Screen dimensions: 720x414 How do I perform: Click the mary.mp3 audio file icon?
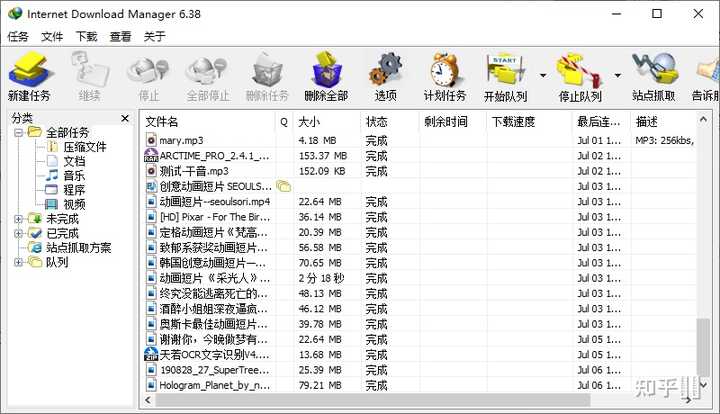151,140
